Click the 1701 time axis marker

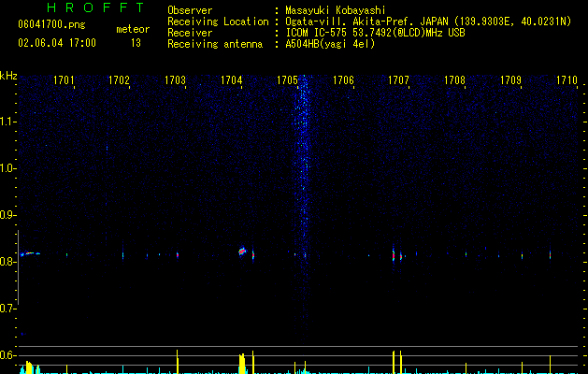(x=64, y=80)
